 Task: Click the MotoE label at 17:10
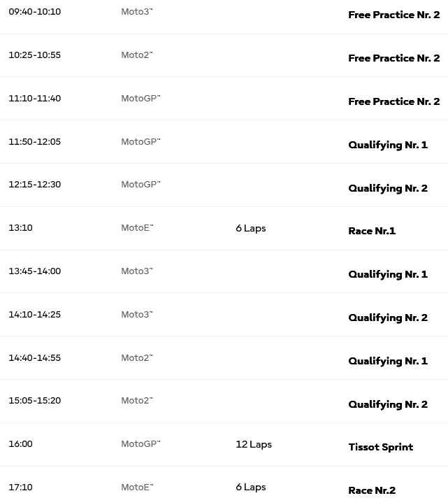pyautogui.click(x=137, y=488)
